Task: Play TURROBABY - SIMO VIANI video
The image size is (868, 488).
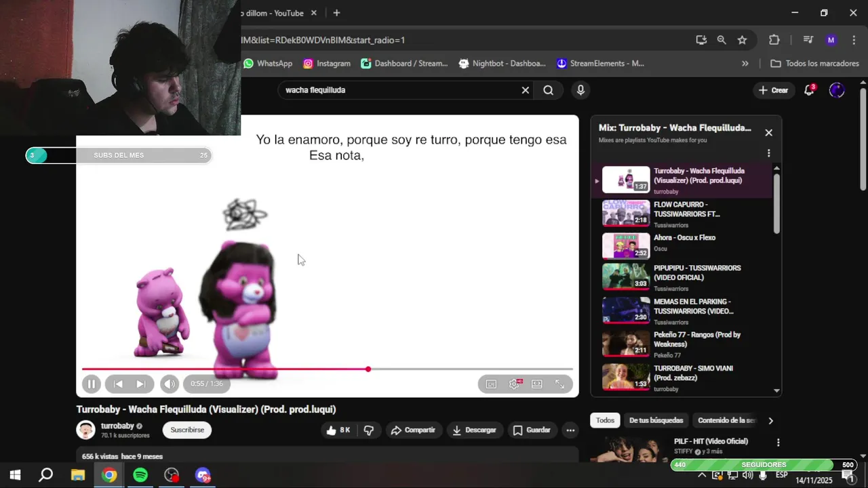Action: (x=682, y=378)
